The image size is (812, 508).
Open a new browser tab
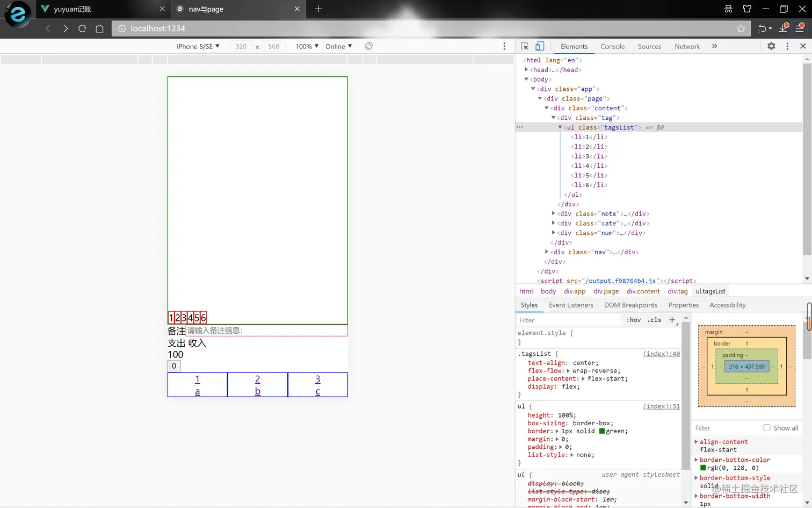coord(318,9)
